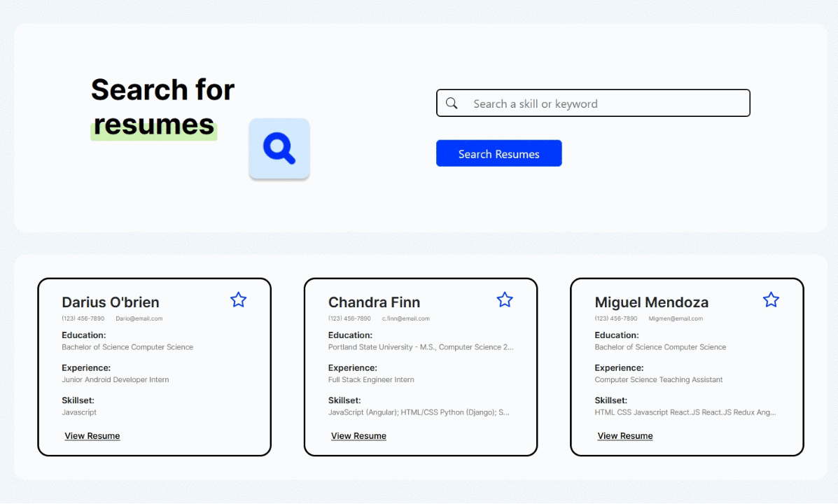Screen dimensions: 838x504
Task: Click the Dario@email.com address
Action: coord(139,318)
